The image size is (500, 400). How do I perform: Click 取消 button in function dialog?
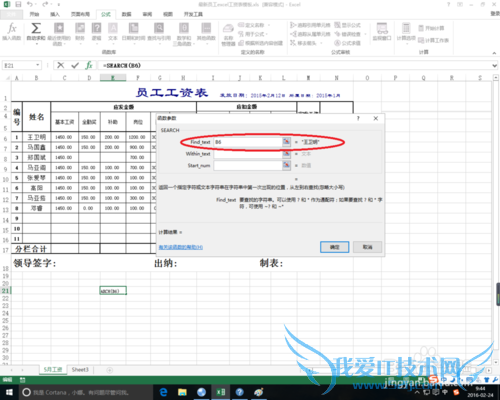367,247
